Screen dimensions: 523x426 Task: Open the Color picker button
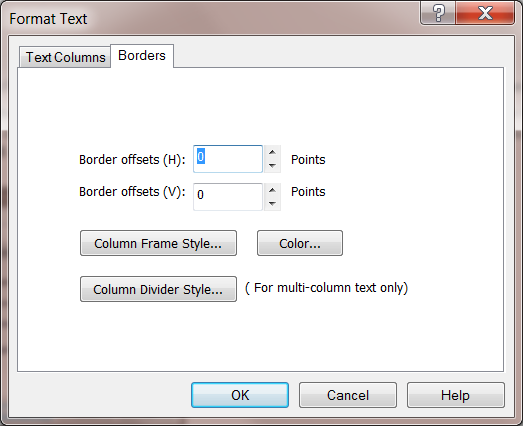300,243
